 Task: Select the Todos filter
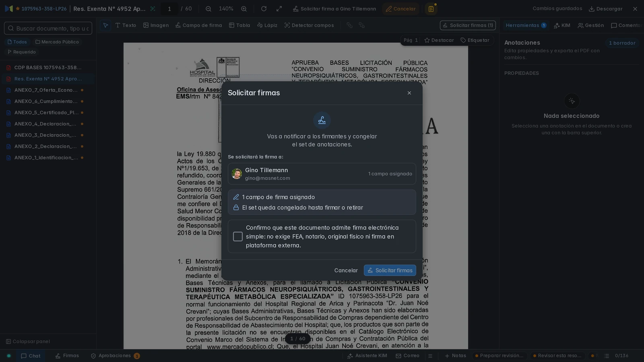tap(17, 42)
